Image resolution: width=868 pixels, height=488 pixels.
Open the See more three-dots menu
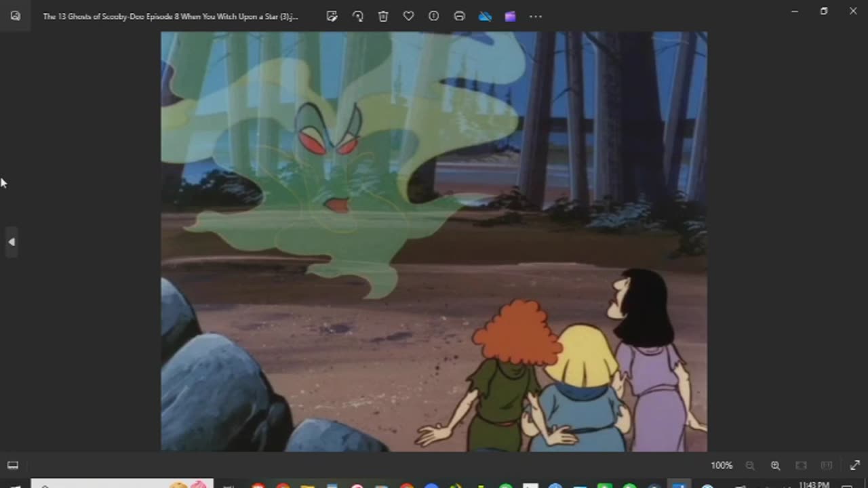click(x=536, y=16)
